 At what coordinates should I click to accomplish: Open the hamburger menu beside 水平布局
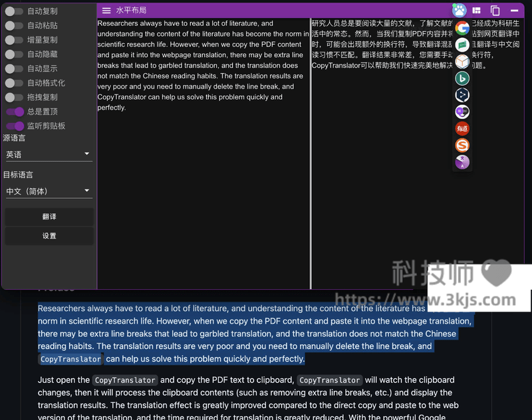106,11
